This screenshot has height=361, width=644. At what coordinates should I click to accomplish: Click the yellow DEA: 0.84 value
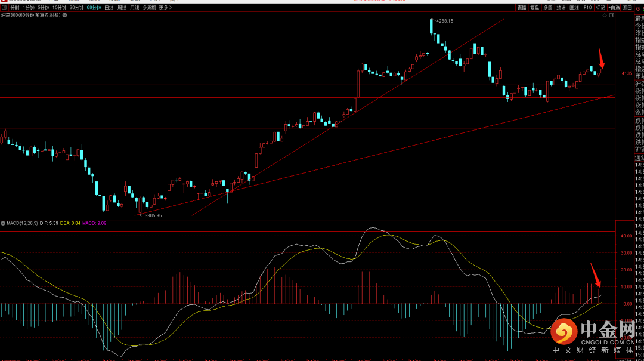click(70, 223)
